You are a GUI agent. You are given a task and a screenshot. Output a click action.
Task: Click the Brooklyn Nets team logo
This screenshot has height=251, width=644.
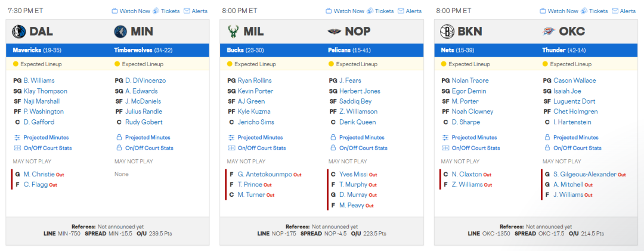447,32
